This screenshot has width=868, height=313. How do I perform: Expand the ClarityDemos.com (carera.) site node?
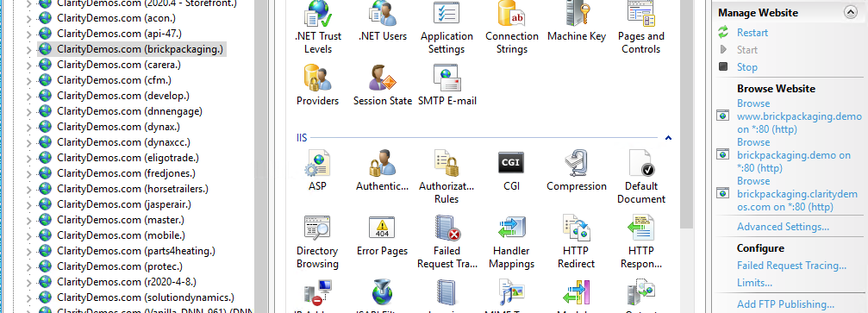[x=28, y=65]
